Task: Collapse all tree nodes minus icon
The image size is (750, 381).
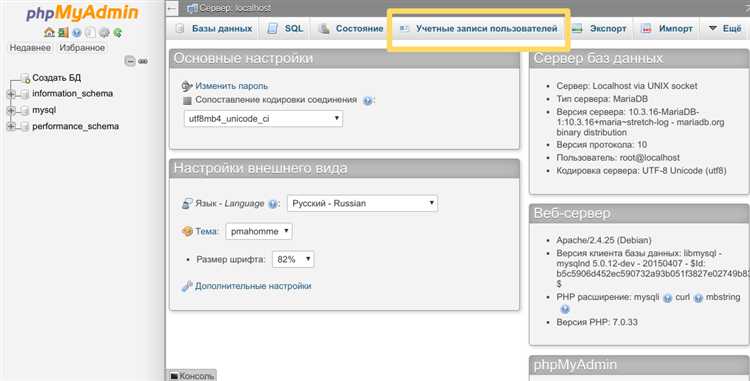Action: [130, 61]
